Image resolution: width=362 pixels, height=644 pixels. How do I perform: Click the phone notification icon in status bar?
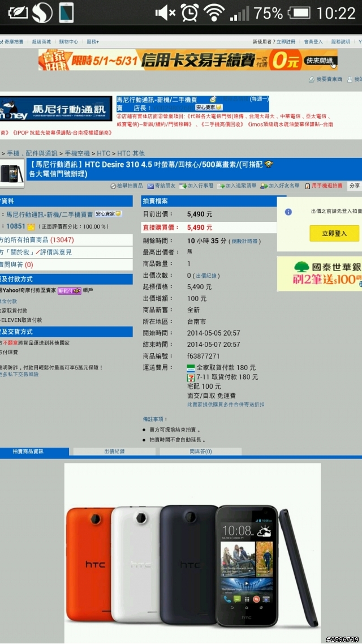coord(66,12)
